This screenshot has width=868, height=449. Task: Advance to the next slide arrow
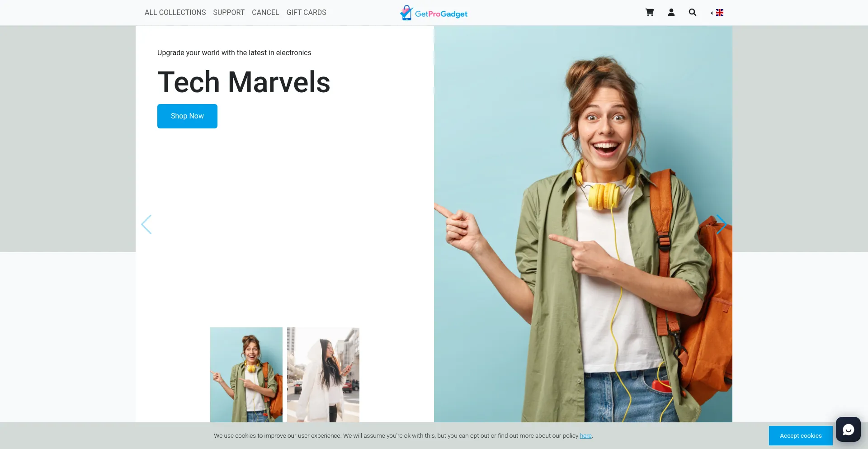click(x=721, y=224)
